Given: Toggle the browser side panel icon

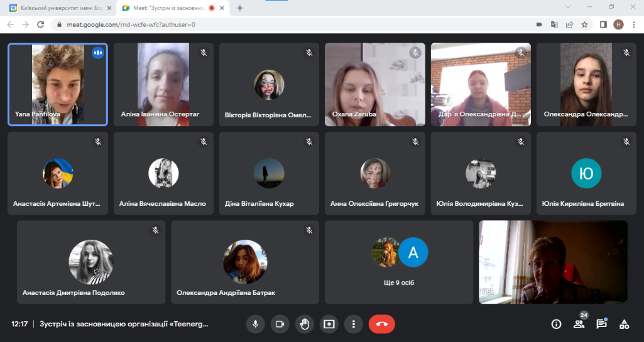Looking at the screenshot, I should pyautogui.click(x=603, y=24).
